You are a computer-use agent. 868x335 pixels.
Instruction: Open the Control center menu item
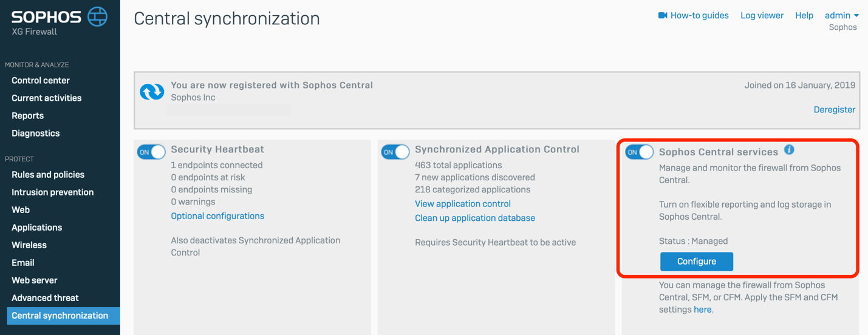point(41,80)
